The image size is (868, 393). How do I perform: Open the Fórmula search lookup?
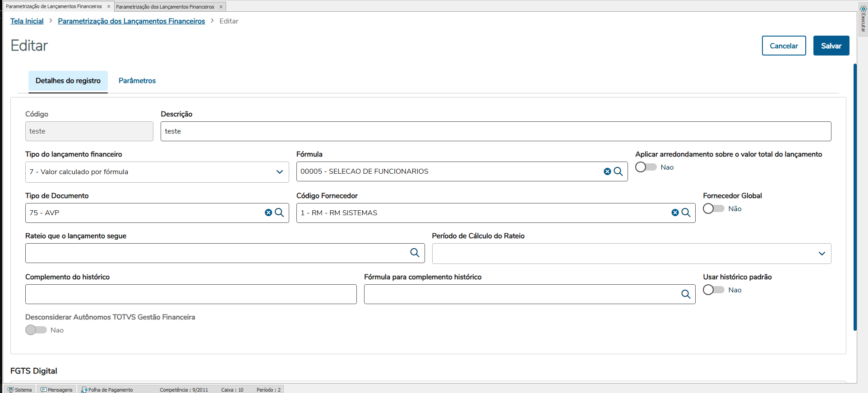pos(618,171)
